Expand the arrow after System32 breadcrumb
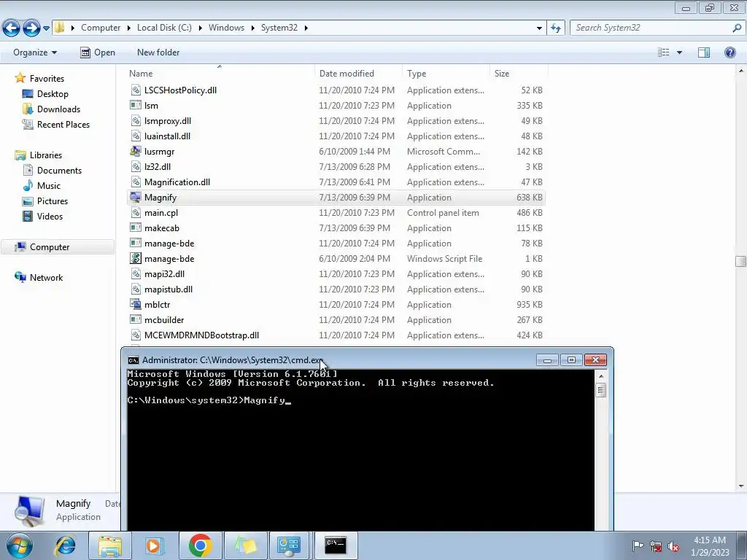 click(x=306, y=28)
